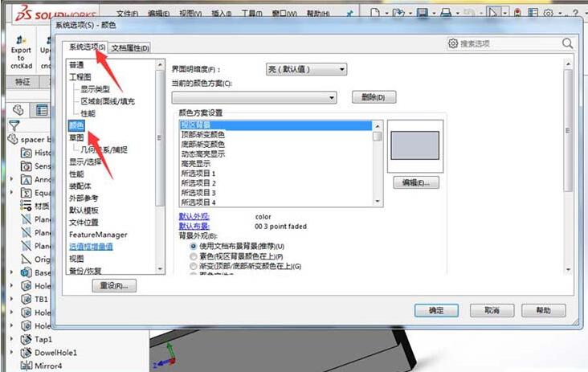This screenshot has height=372, width=588.
Task: Open the 插入 Insert menu
Action: tap(221, 14)
